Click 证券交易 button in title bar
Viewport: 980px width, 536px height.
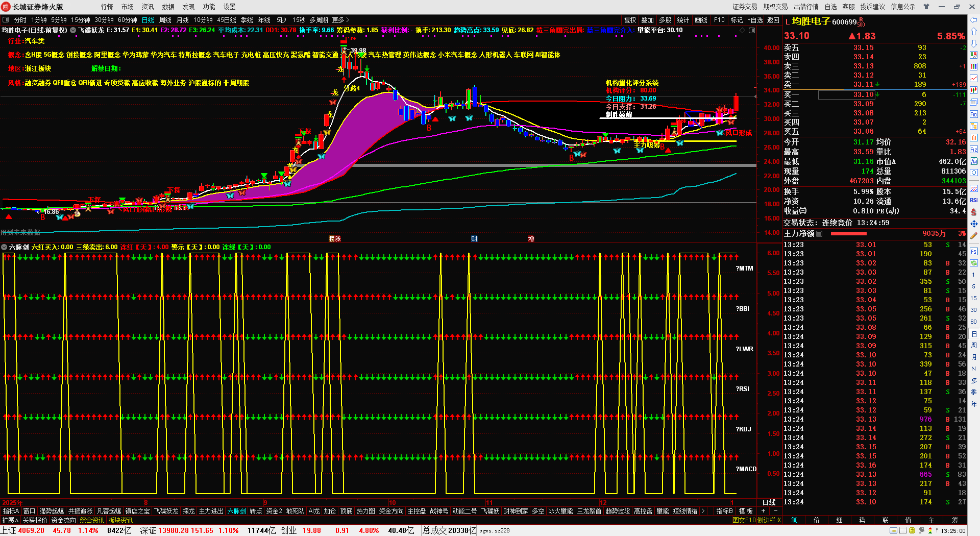click(745, 7)
